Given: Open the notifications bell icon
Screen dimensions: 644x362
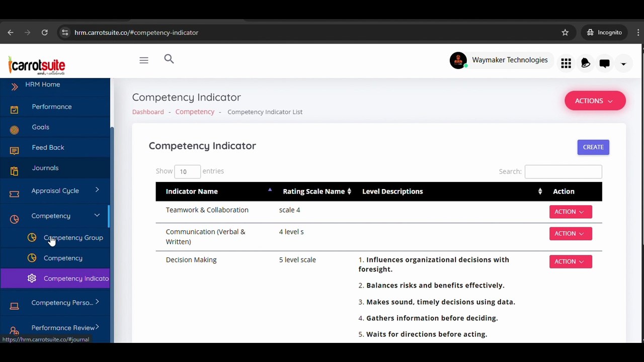Looking at the screenshot, I should point(585,63).
